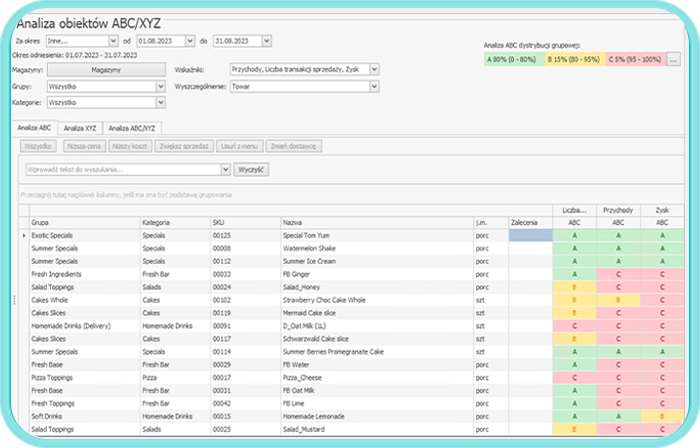Screen dimensions: 700x448
Task: Open the start date 01.08.2023 picker
Action: (190, 41)
